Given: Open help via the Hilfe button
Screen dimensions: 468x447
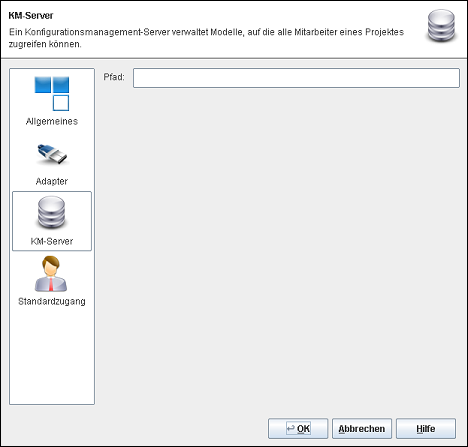Looking at the screenshot, I should [x=426, y=429].
